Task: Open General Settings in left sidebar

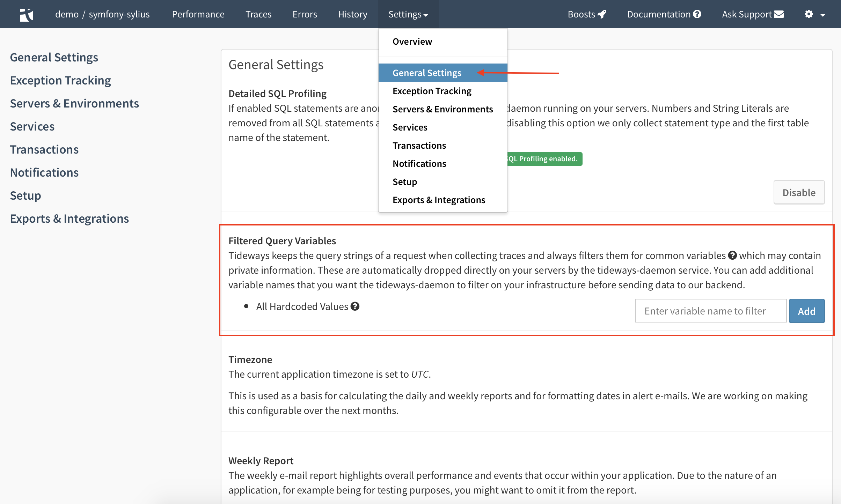Action: (x=54, y=57)
